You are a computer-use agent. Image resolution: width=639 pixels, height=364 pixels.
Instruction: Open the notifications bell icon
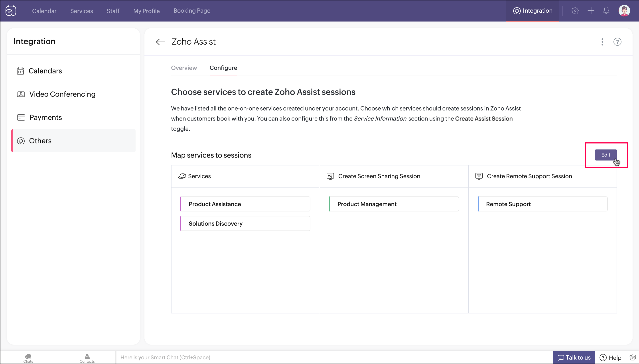(x=606, y=10)
